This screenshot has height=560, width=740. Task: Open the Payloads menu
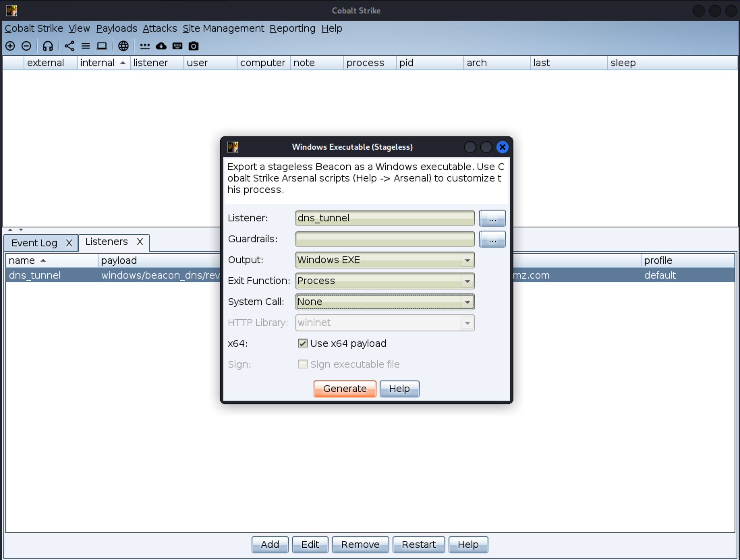pyautogui.click(x=116, y=28)
